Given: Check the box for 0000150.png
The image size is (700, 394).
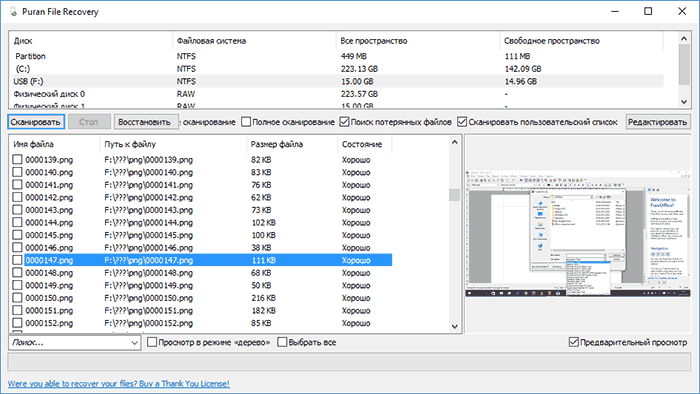Looking at the screenshot, I should click(x=17, y=298).
